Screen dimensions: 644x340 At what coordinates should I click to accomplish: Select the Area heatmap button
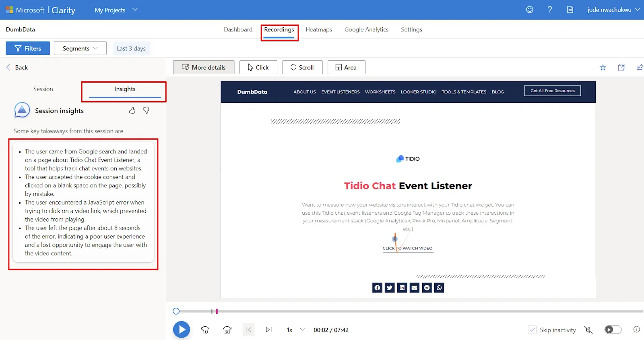tap(346, 67)
